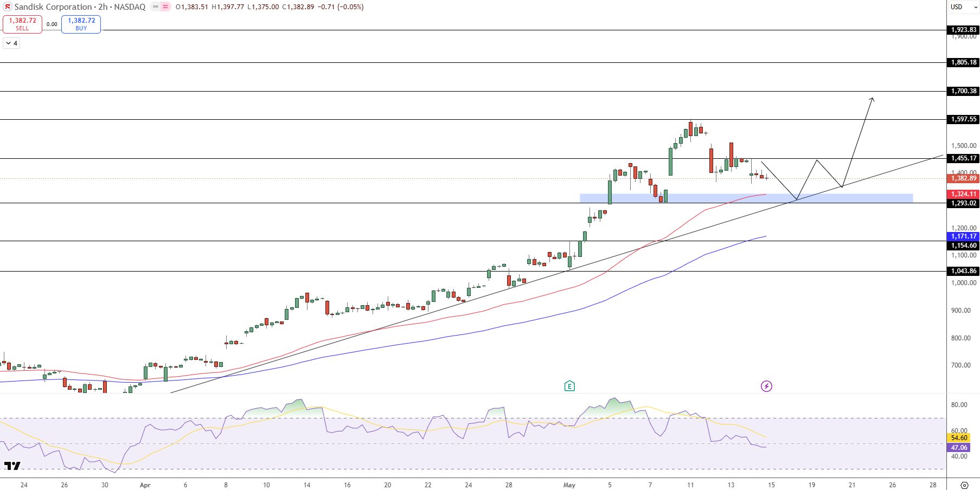This screenshot has height=490, width=980.
Task: Click the open value O1,383.51
Action: tap(192, 7)
